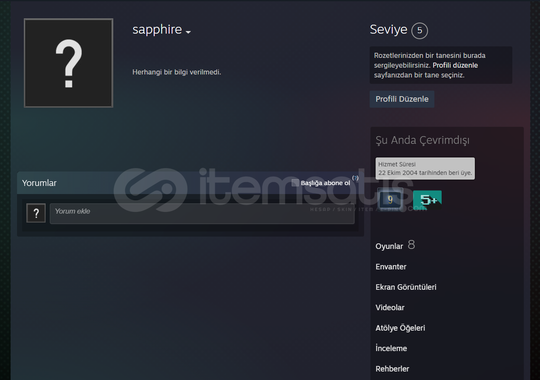
Task: Click the Profili Düzenle button
Action: pyautogui.click(x=402, y=99)
